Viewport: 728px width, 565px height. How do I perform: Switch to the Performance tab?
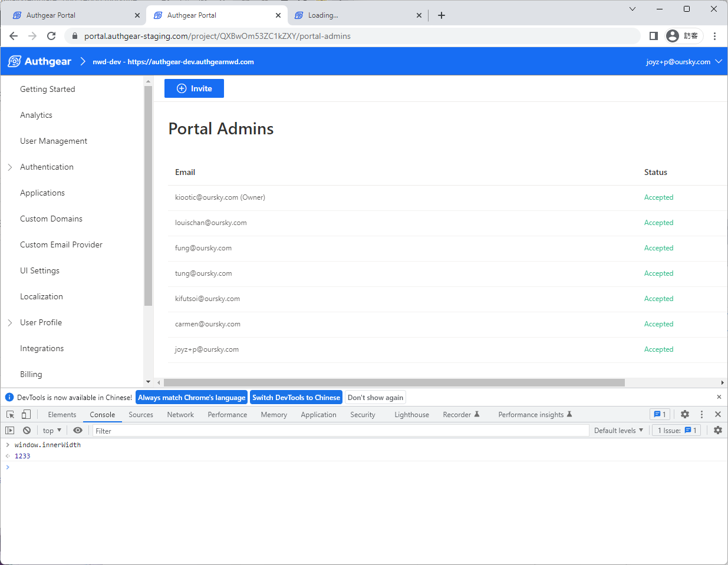click(x=228, y=414)
